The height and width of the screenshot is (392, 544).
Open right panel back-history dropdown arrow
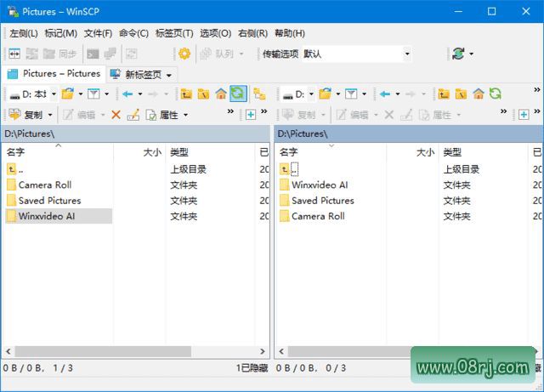tap(398, 94)
